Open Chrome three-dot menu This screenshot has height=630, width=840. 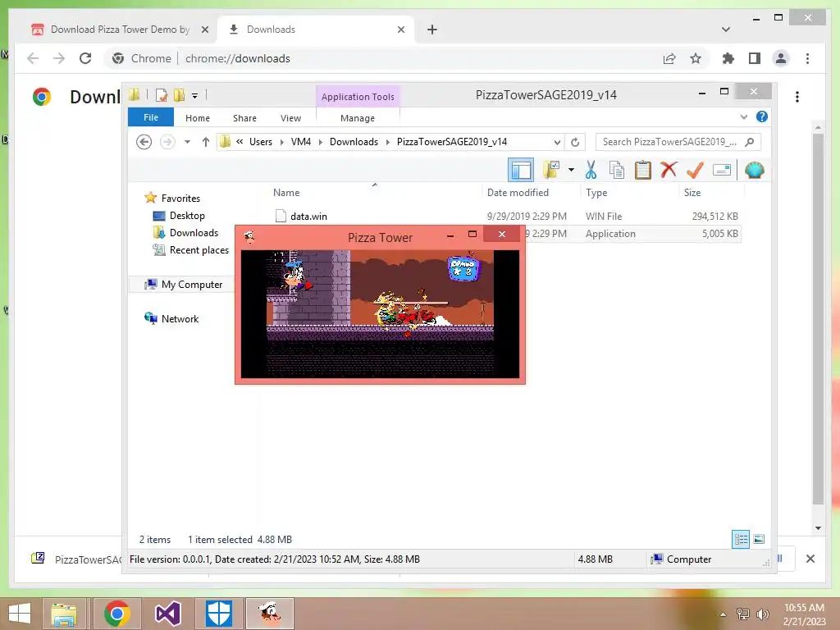point(807,58)
